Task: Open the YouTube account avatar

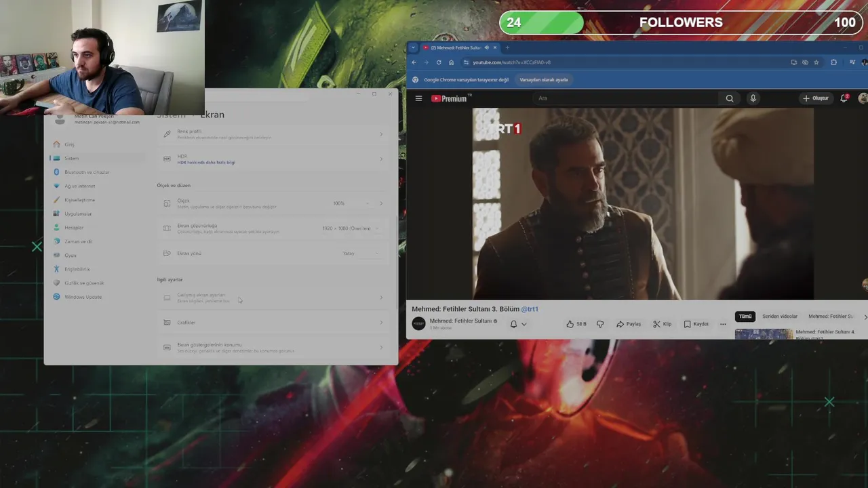Action: pos(863,98)
